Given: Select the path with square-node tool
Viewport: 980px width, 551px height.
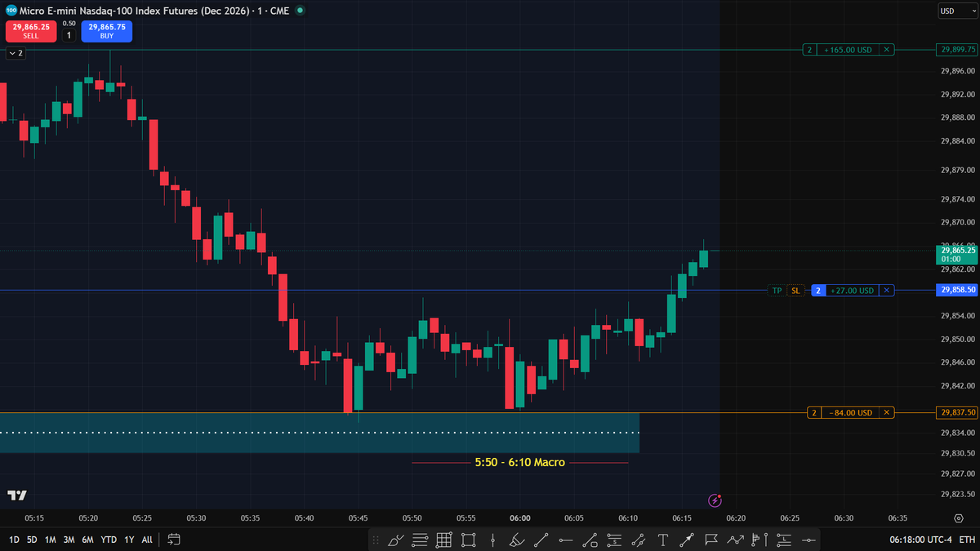Looking at the screenshot, I should [x=590, y=540].
